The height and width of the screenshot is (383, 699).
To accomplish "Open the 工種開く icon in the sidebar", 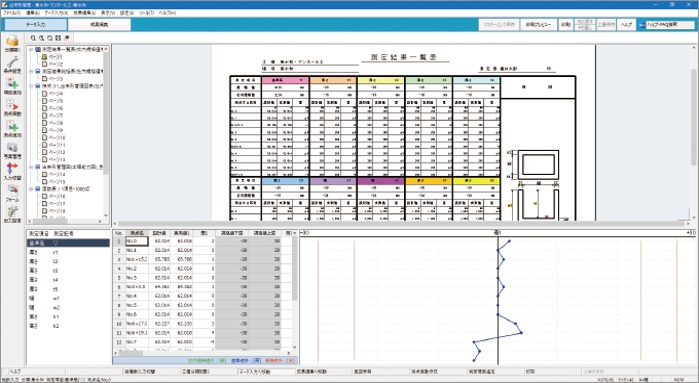I will [x=12, y=44].
